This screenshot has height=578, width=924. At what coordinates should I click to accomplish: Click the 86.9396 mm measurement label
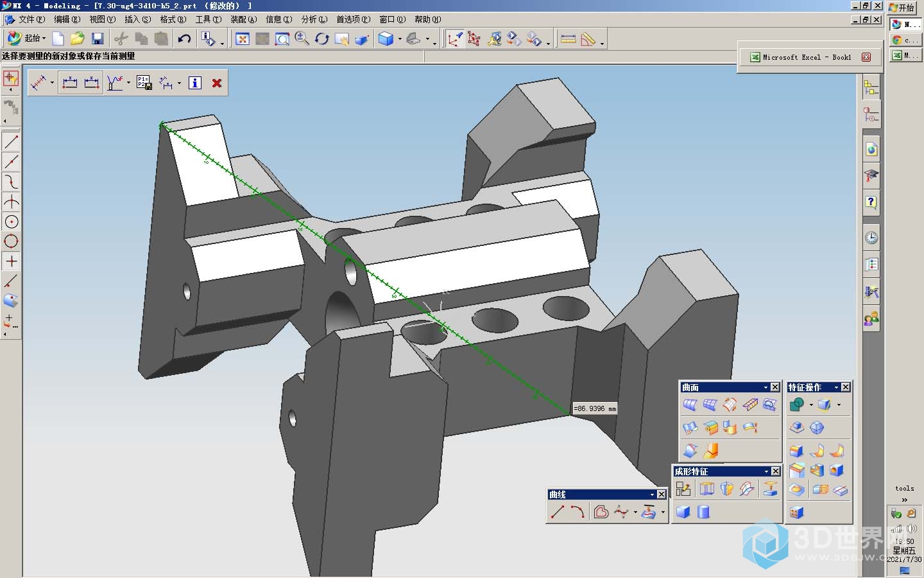coord(594,408)
